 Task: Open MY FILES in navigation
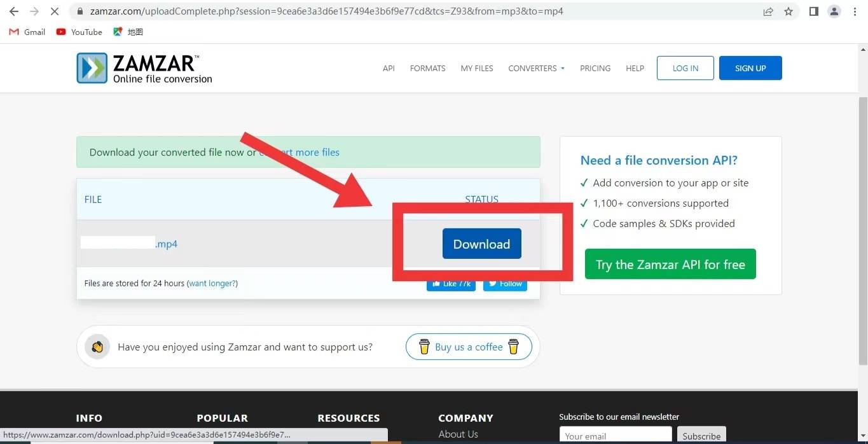[x=477, y=68]
